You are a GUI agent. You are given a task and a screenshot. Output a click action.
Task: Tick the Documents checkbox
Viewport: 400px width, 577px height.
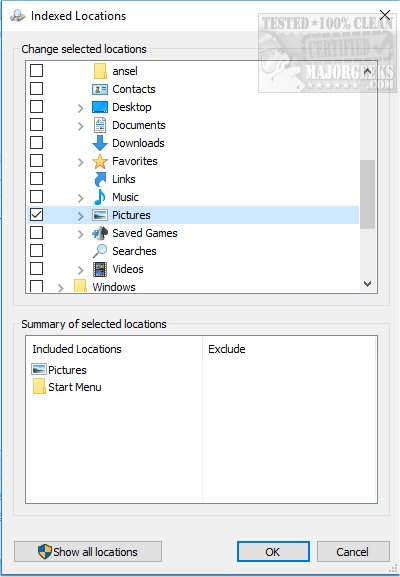tap(36, 125)
